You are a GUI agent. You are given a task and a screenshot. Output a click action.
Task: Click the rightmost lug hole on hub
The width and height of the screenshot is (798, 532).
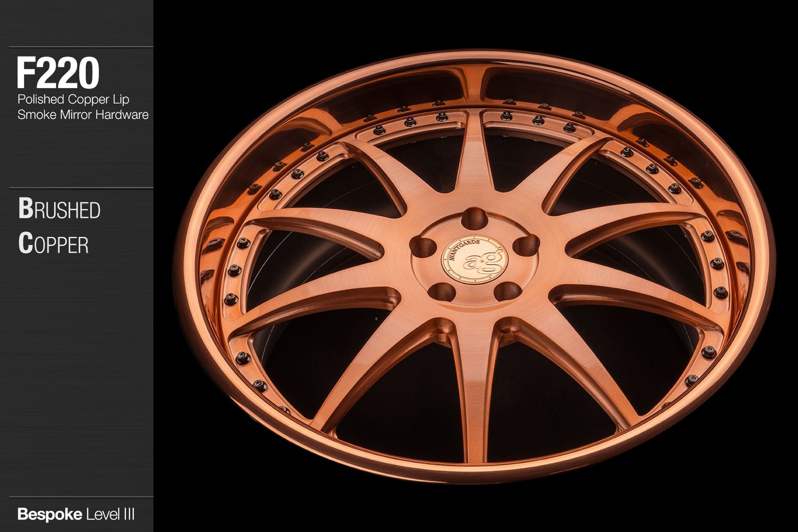528,244
